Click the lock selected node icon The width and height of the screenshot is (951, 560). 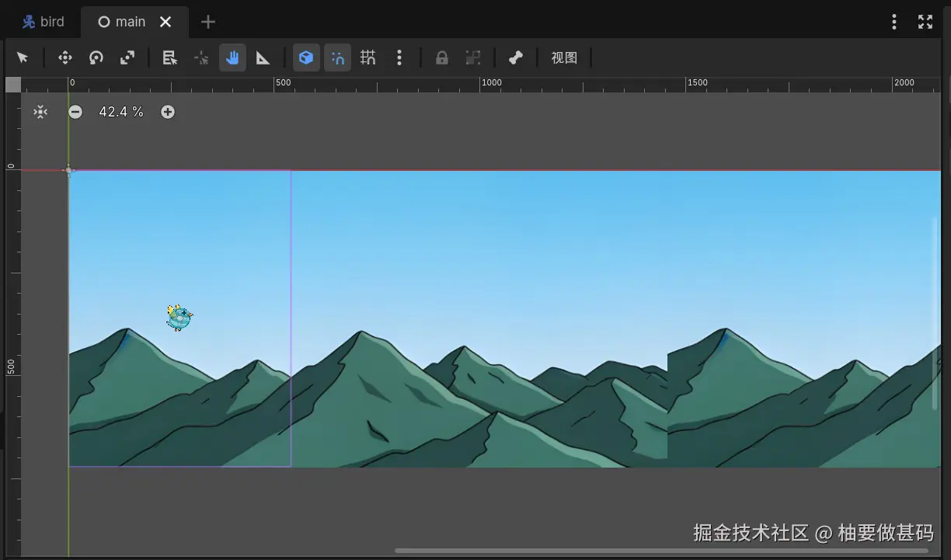pos(441,57)
